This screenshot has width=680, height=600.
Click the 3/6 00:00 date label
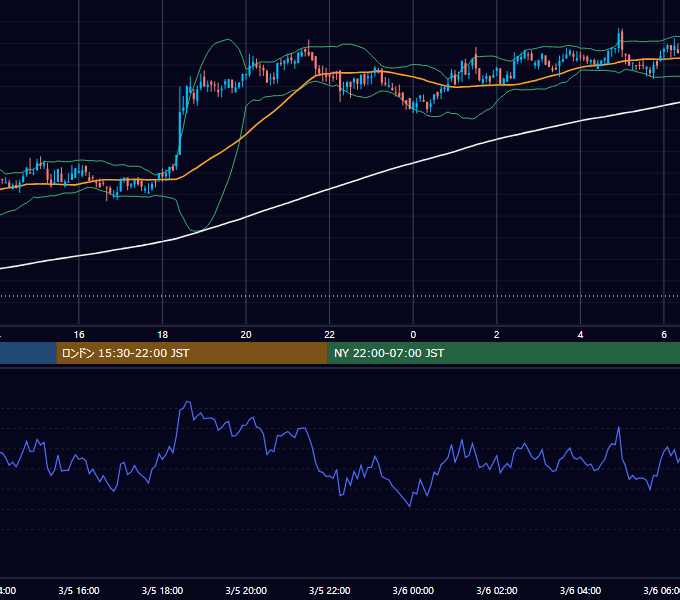click(413, 590)
